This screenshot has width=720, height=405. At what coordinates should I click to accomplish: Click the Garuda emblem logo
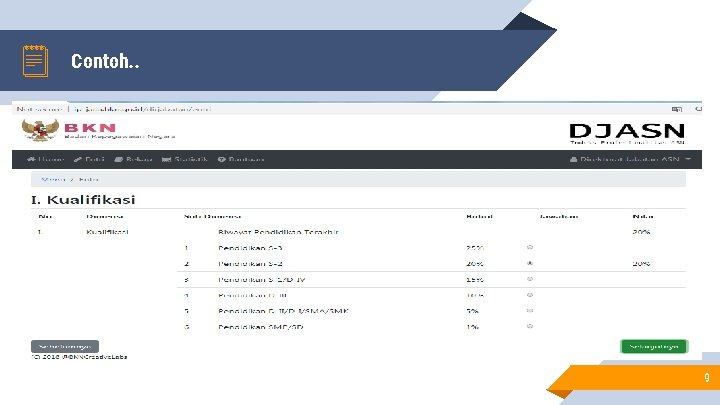point(40,129)
